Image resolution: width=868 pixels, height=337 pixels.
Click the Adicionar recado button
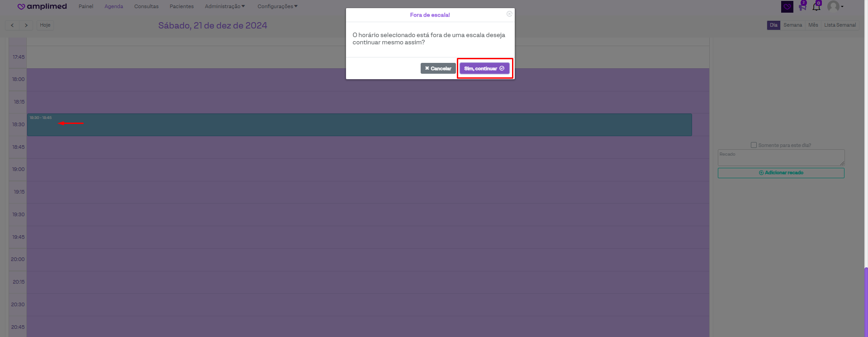[781, 173]
